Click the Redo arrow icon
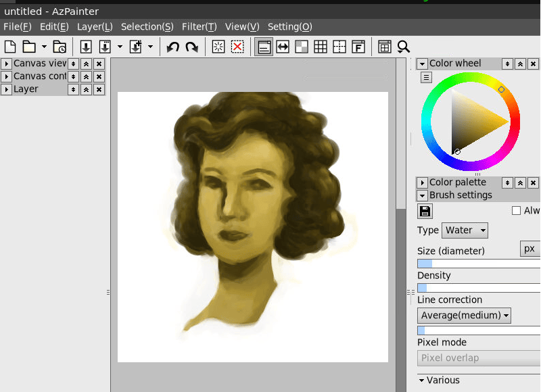The width and height of the screenshot is (541, 392). click(x=192, y=47)
